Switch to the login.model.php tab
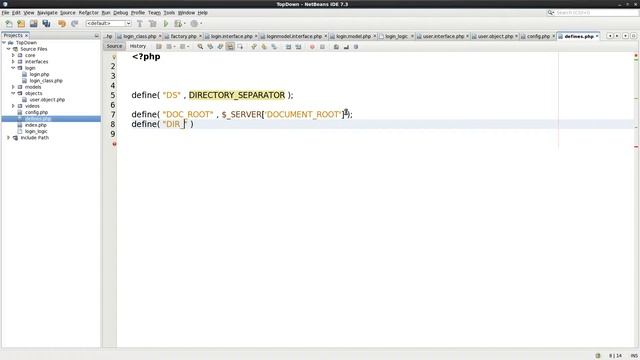The image size is (640, 360). coord(353,36)
